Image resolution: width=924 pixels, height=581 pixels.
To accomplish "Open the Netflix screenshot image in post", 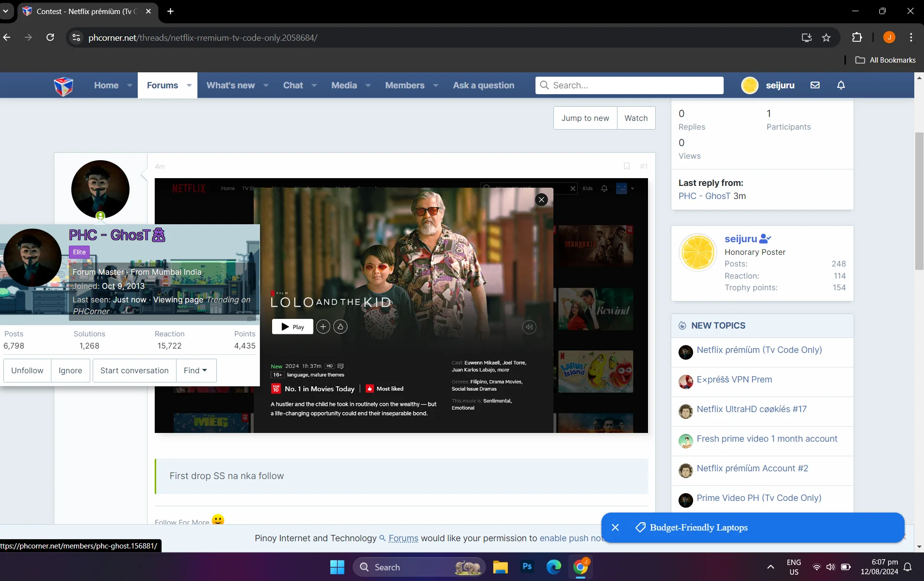I will tap(401, 305).
